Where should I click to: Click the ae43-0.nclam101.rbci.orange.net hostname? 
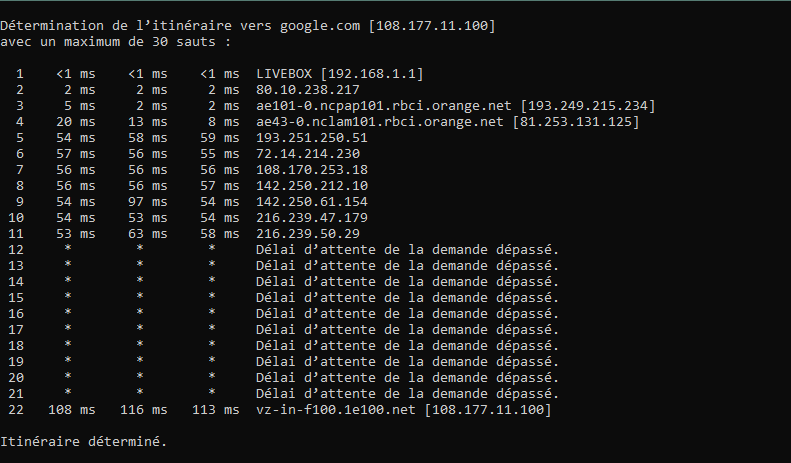pyautogui.click(x=380, y=122)
